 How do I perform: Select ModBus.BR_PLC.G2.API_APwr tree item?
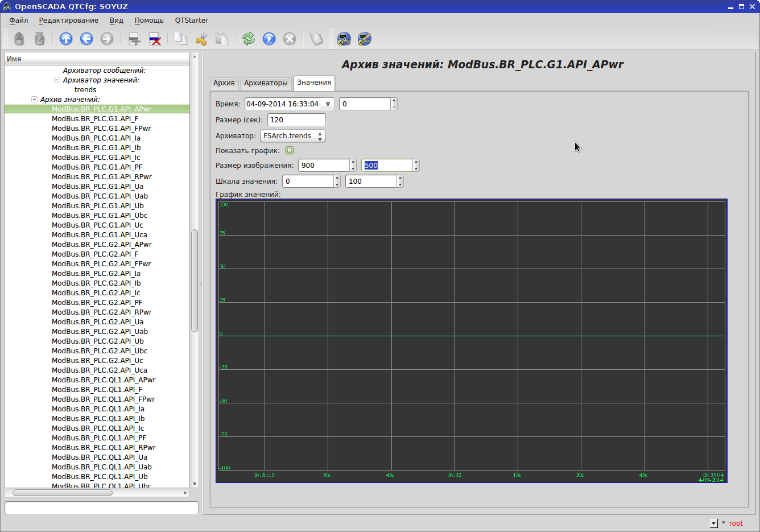[x=102, y=245]
